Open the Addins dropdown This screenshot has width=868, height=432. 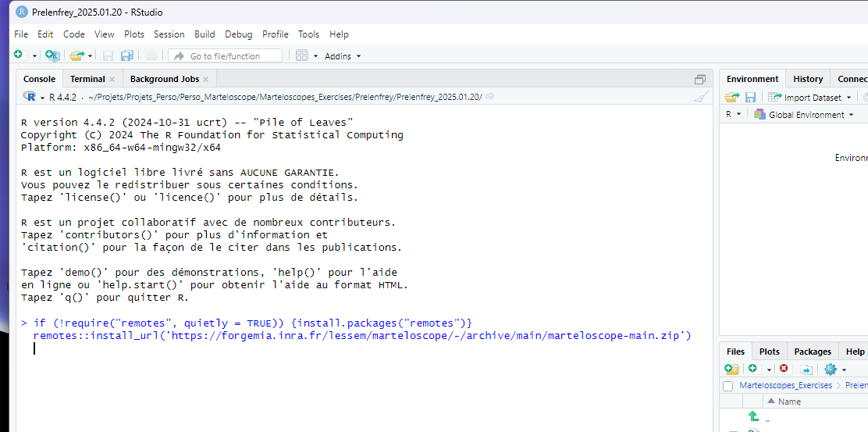(x=342, y=56)
